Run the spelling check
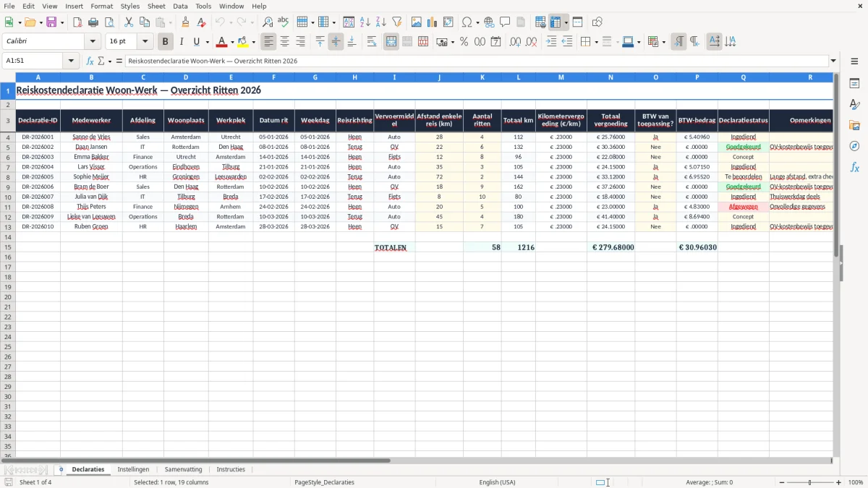 point(284,22)
